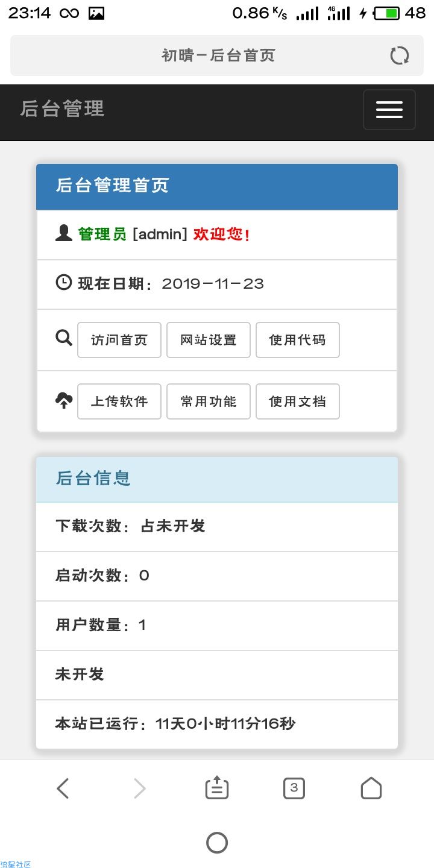Image resolution: width=434 pixels, height=868 pixels.
Task: Open the 使用文档 button
Action: [x=298, y=401]
